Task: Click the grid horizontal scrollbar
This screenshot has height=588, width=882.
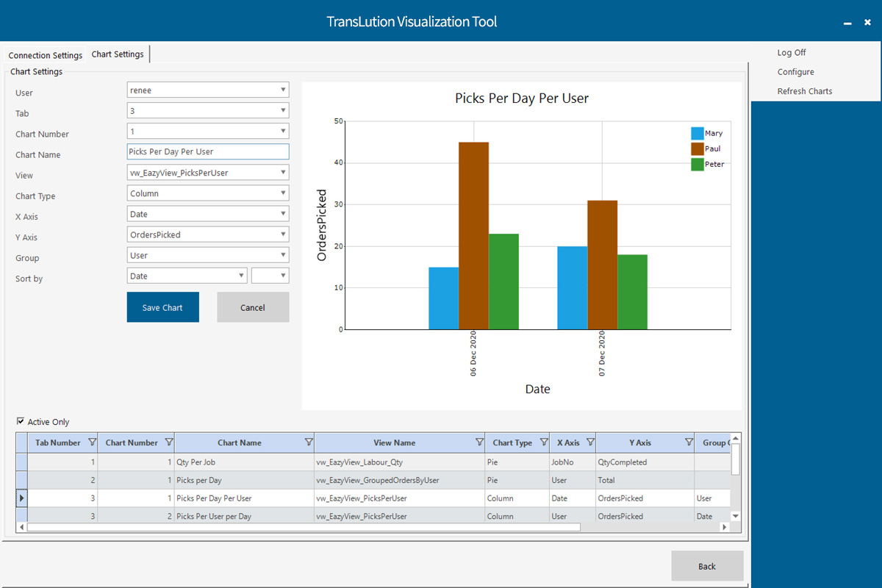Action: tap(304, 527)
